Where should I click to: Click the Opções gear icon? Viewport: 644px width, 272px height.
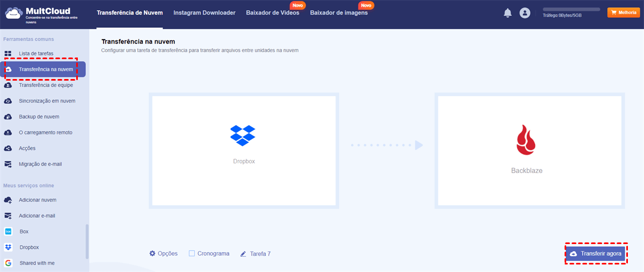click(x=152, y=253)
